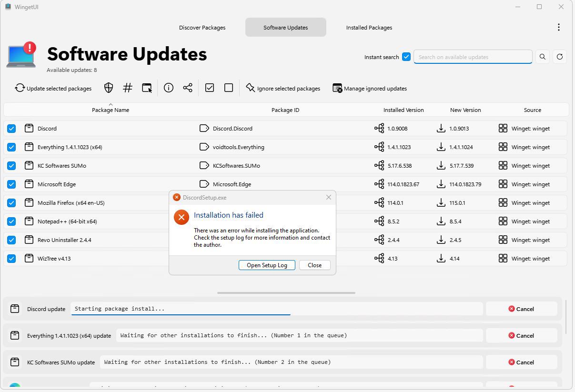Toggle the Instant search checkbox
Viewport: 575px width, 392px height.
pos(406,57)
